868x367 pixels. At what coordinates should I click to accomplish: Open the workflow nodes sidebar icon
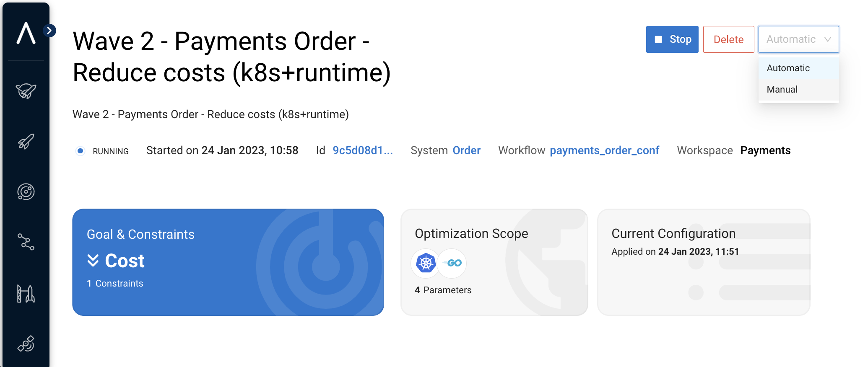[26, 242]
